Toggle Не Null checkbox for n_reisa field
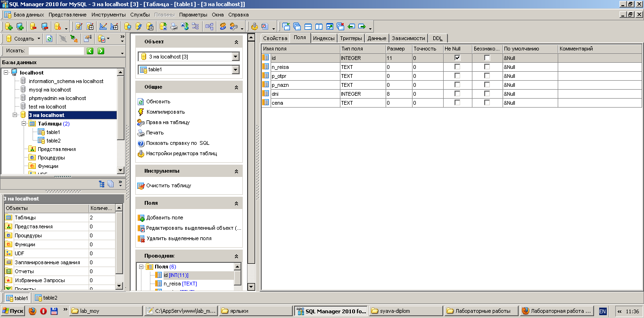This screenshot has width=644, height=318. click(457, 67)
